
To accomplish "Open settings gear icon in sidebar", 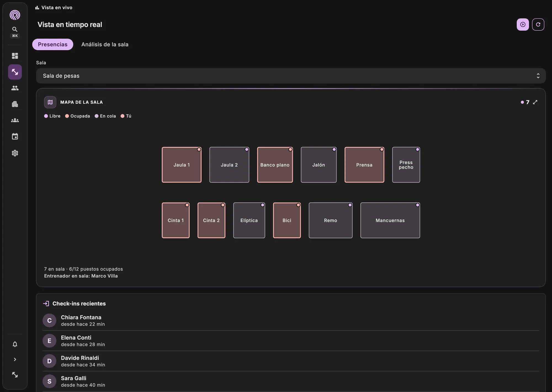I will [15, 153].
